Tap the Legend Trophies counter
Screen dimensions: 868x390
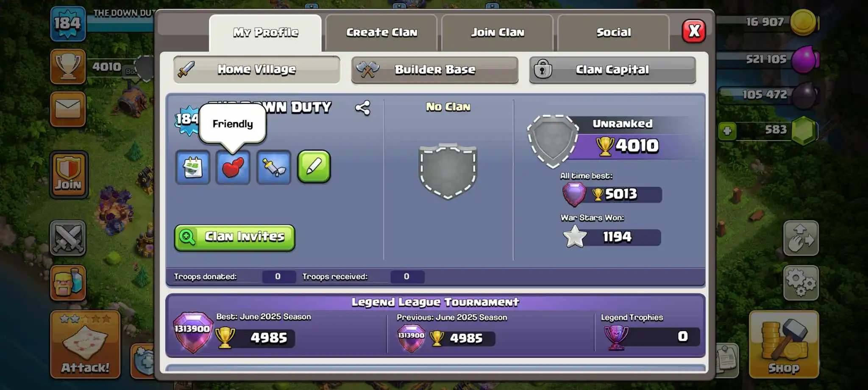(651, 337)
